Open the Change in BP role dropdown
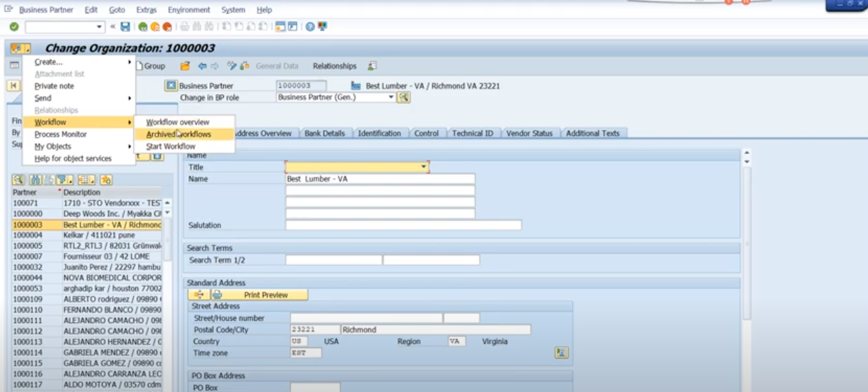The image size is (868, 392). click(391, 98)
